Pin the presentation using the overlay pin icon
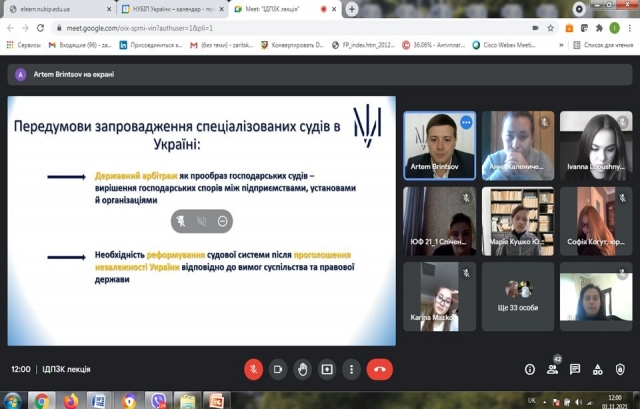 tap(181, 220)
